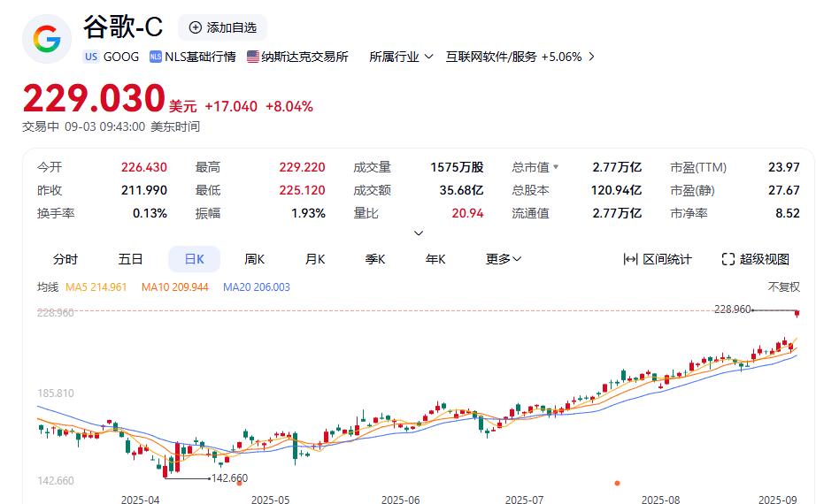Click 今开 value 226.430
816x504 pixels.
[x=144, y=167]
